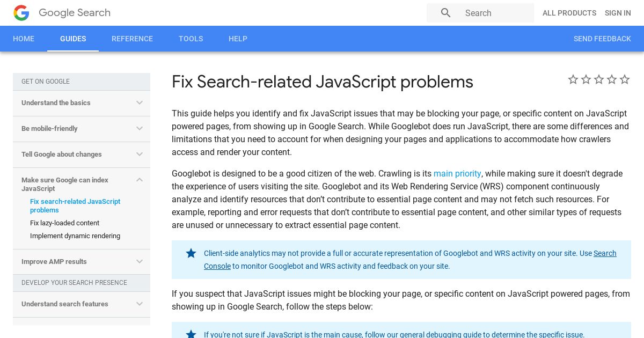Screen dimensions: 644x338
Task: Go to the Home tab
Action: click(24, 39)
